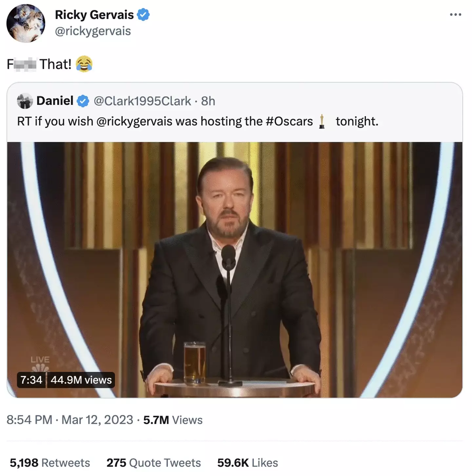Open the @Clark1995Clark handle in the quoted tweet
This screenshot has width=472, height=476.
(x=142, y=101)
